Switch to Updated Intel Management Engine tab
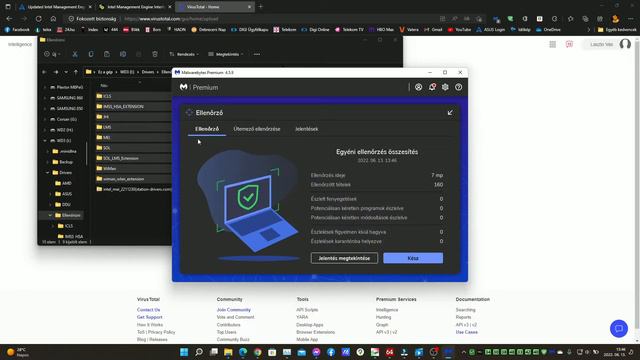640x360 pixels. tap(55, 7)
